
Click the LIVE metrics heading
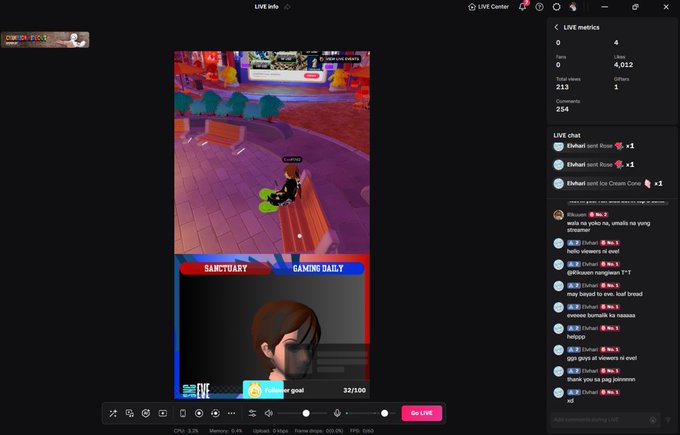coord(582,27)
